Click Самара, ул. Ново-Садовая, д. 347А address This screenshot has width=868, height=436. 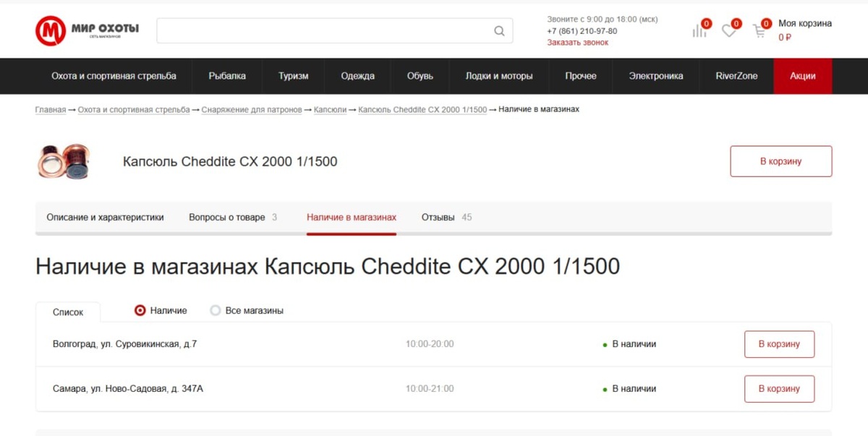pos(128,389)
